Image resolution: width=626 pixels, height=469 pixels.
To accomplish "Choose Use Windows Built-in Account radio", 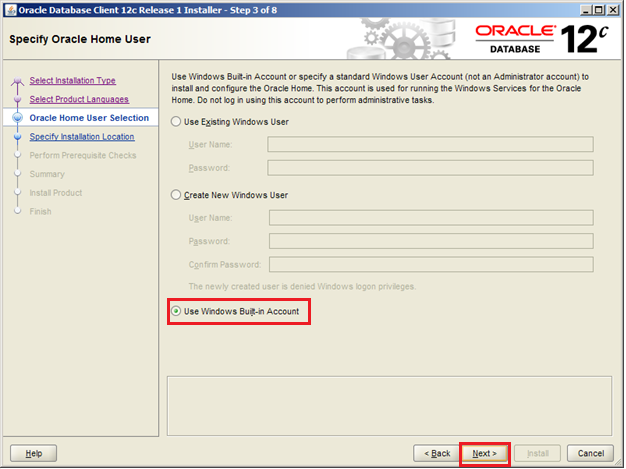I will (x=176, y=311).
